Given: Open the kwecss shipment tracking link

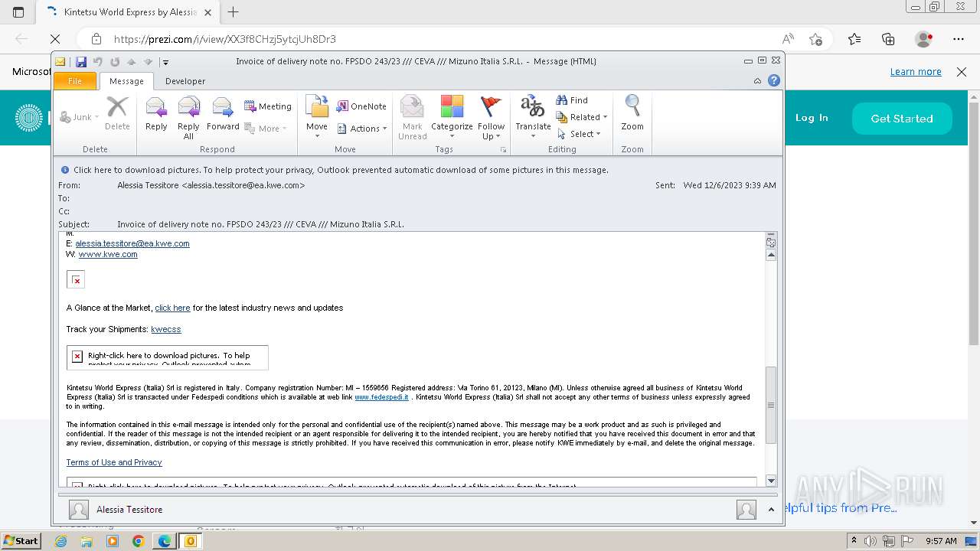Looking at the screenshot, I should (x=166, y=329).
